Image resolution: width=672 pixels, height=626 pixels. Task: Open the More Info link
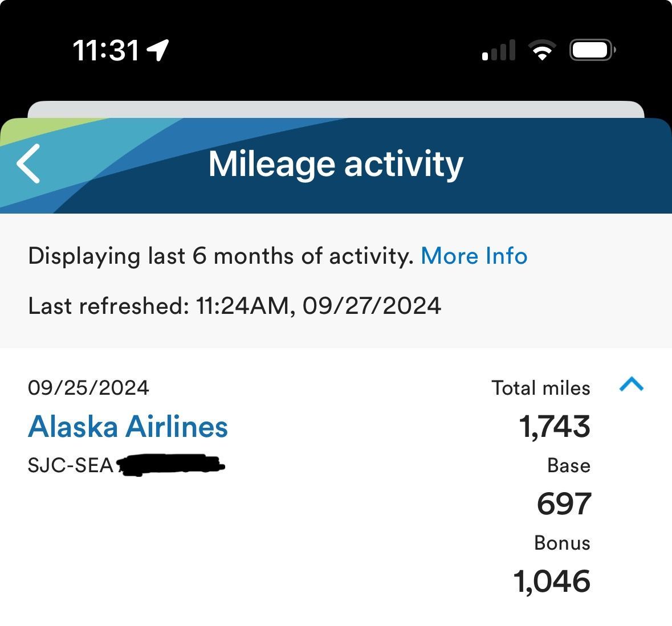[x=474, y=256]
